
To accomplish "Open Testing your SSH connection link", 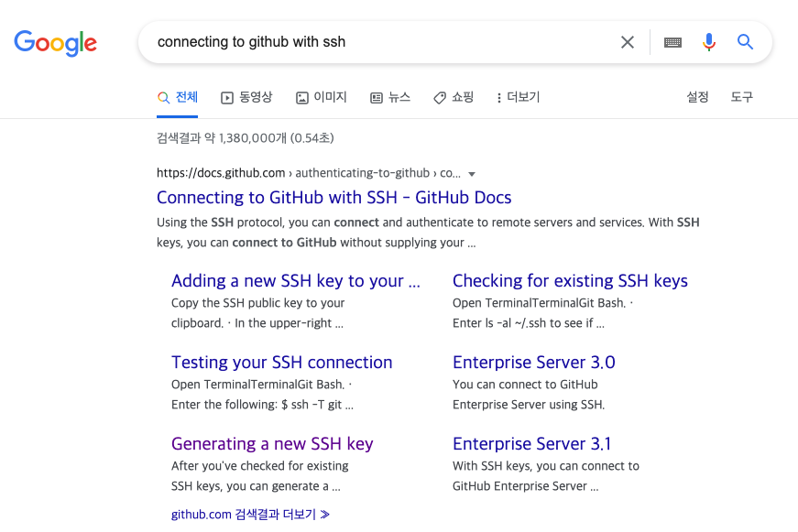I will pyautogui.click(x=282, y=362).
